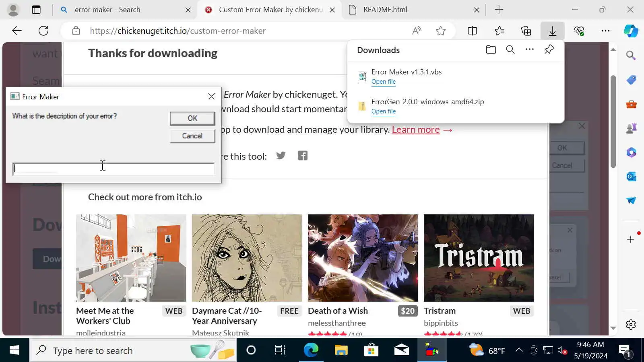This screenshot has width=644, height=362.
Task: Open Collections panel
Action: (526, 31)
